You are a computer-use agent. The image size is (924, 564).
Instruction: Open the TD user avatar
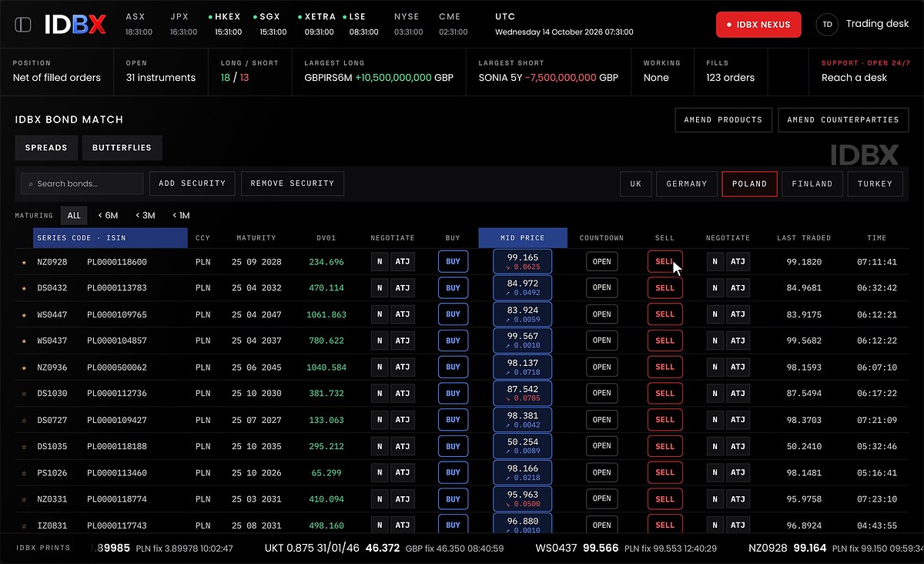point(827,25)
